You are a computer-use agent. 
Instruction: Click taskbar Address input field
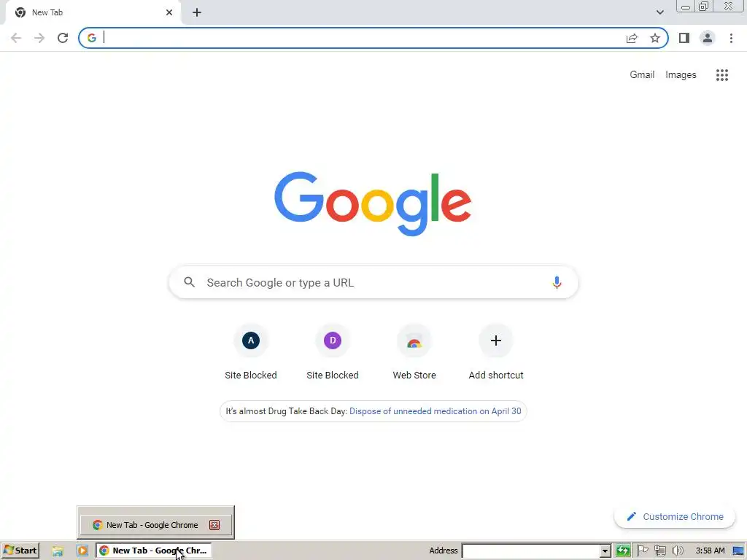click(x=531, y=551)
